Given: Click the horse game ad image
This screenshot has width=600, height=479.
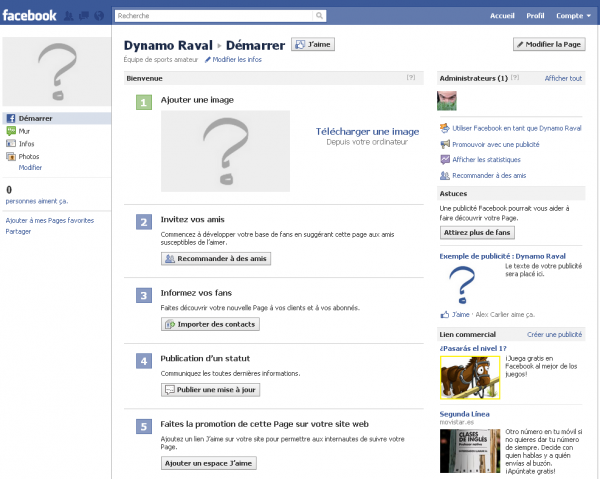Looking at the screenshot, I should click(470, 378).
